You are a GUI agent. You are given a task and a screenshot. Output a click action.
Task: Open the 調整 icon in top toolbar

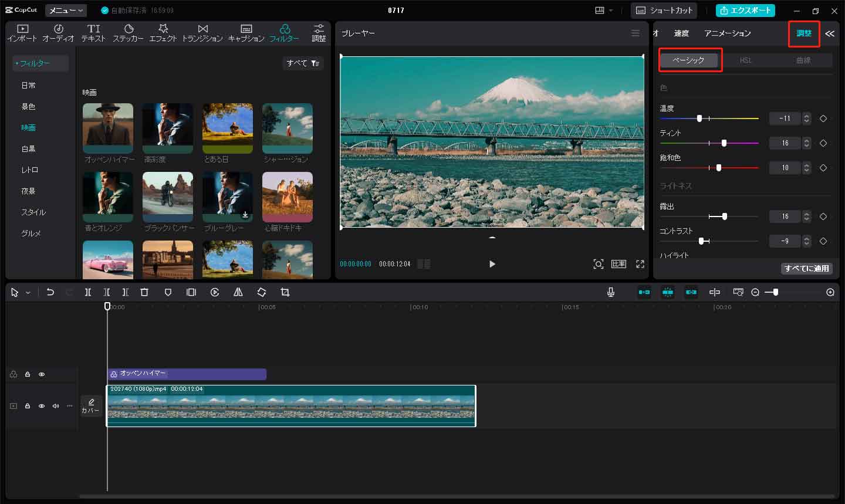tap(319, 33)
